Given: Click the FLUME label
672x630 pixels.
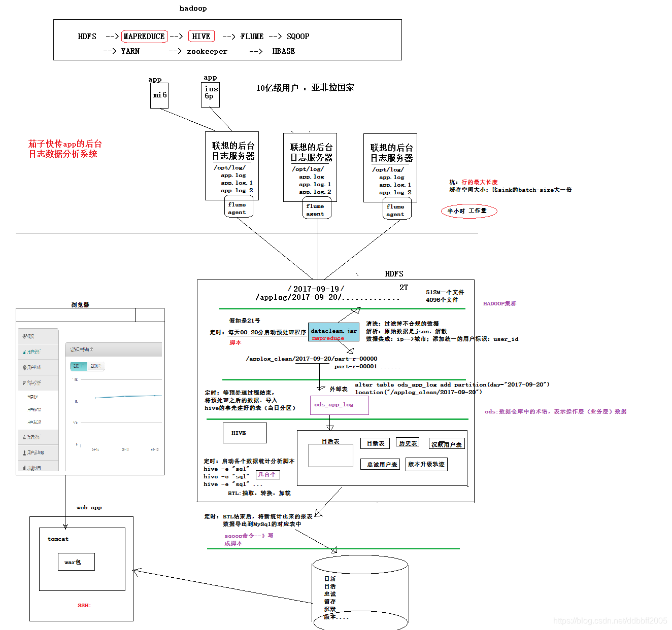Looking at the screenshot, I should click(x=252, y=37).
